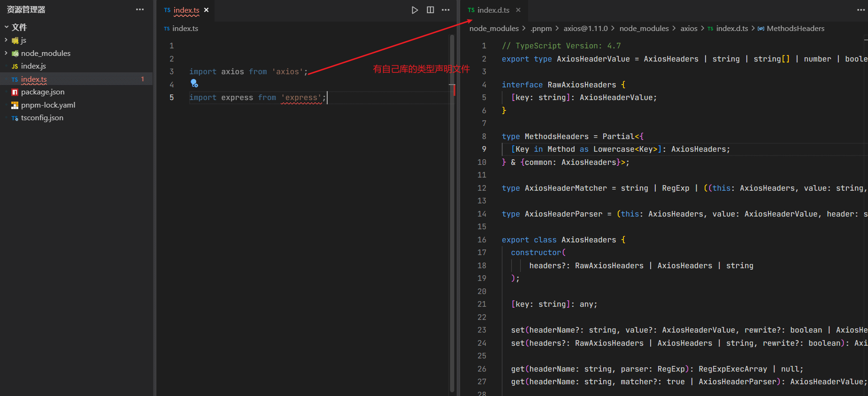
Task: Click the axios@1.11.0 breadcrumb segment
Action: pos(585,29)
